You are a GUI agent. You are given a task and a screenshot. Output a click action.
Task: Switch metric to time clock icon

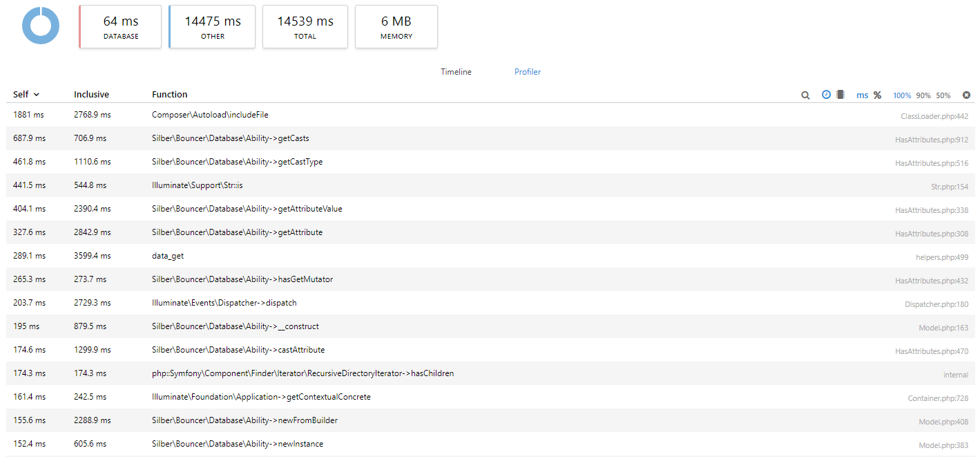pyautogui.click(x=826, y=95)
